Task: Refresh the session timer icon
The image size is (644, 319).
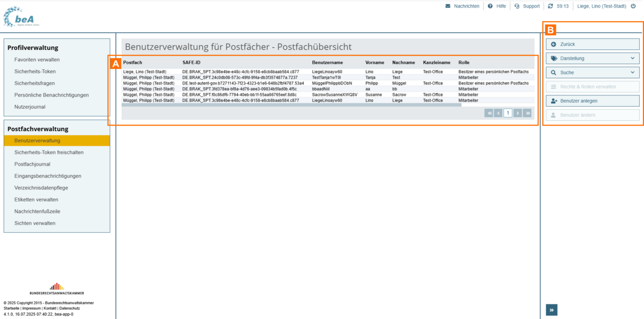Action: 550,6
